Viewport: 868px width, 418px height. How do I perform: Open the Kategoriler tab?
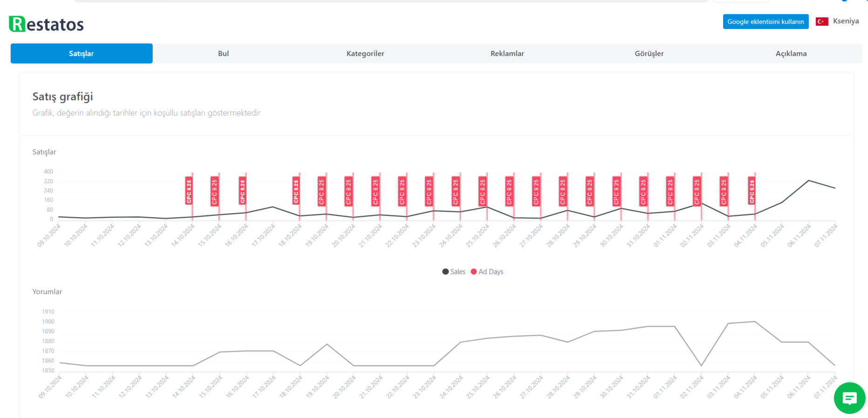[366, 54]
